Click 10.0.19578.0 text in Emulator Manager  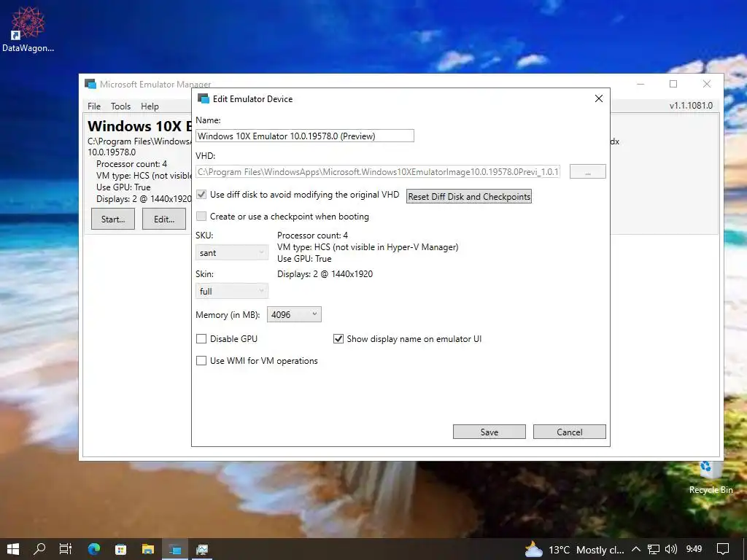112,152
